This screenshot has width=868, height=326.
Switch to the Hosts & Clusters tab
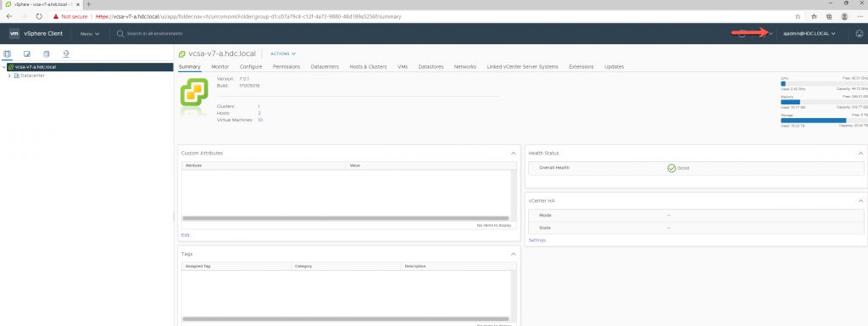point(368,66)
